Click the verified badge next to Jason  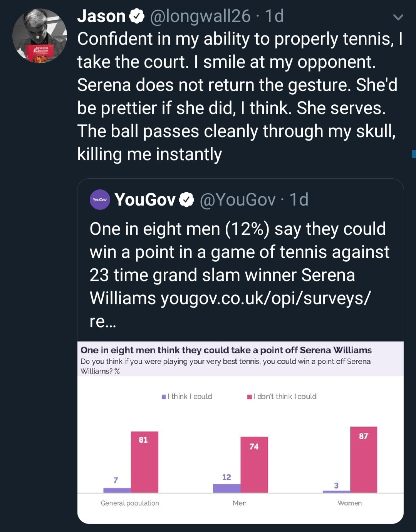pos(137,16)
